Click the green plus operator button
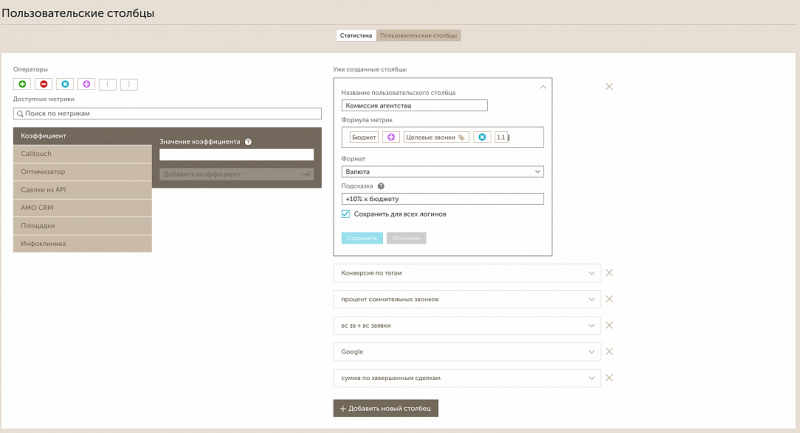The image size is (800, 433). point(22,84)
